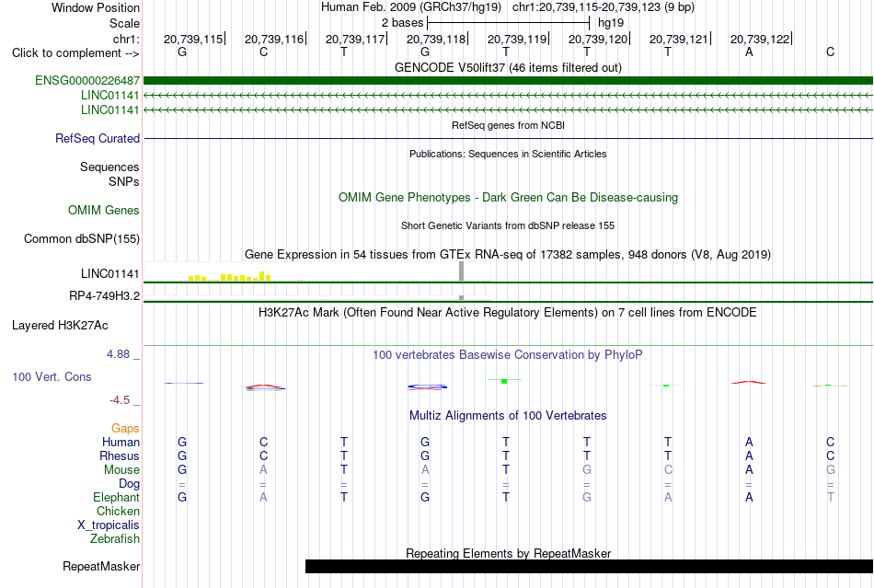874x588 pixels.
Task: Click H3K27Ac Mark track title
Action: (x=508, y=312)
